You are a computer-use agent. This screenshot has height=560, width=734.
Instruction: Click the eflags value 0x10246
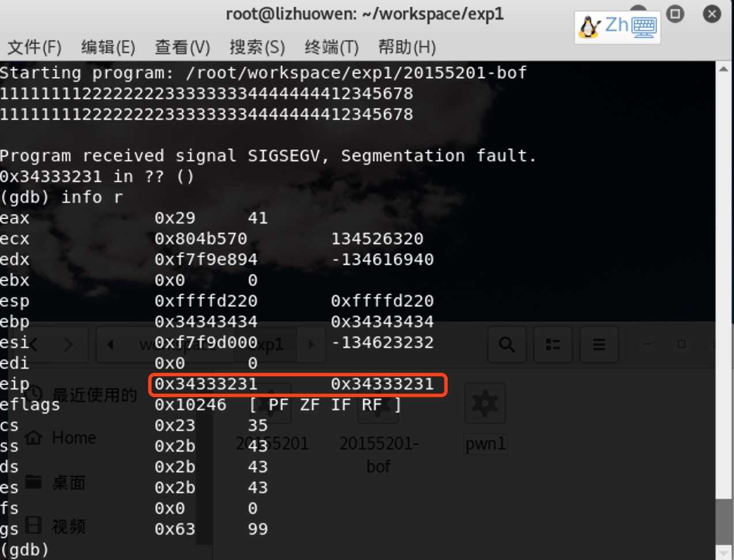(x=190, y=404)
